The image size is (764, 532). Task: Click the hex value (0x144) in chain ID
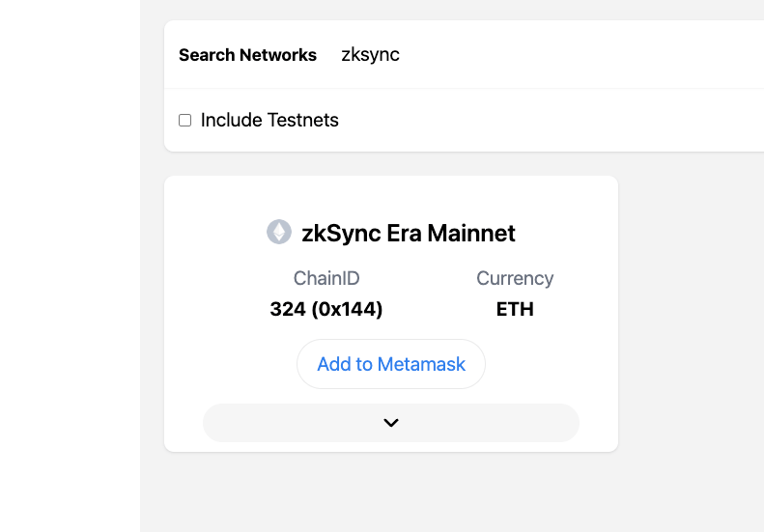tap(347, 309)
